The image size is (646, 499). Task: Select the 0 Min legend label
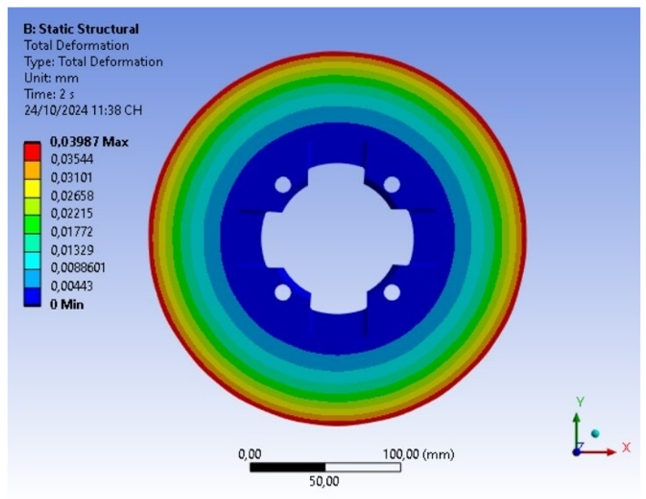(67, 305)
